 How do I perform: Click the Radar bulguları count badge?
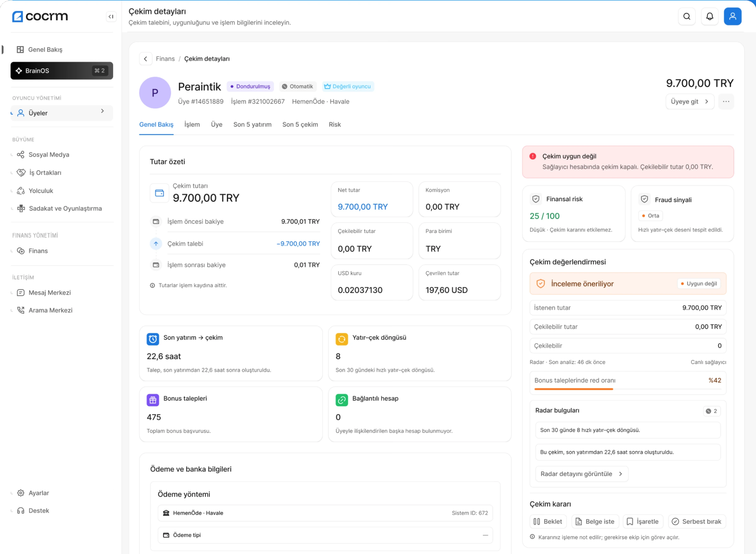pos(712,411)
